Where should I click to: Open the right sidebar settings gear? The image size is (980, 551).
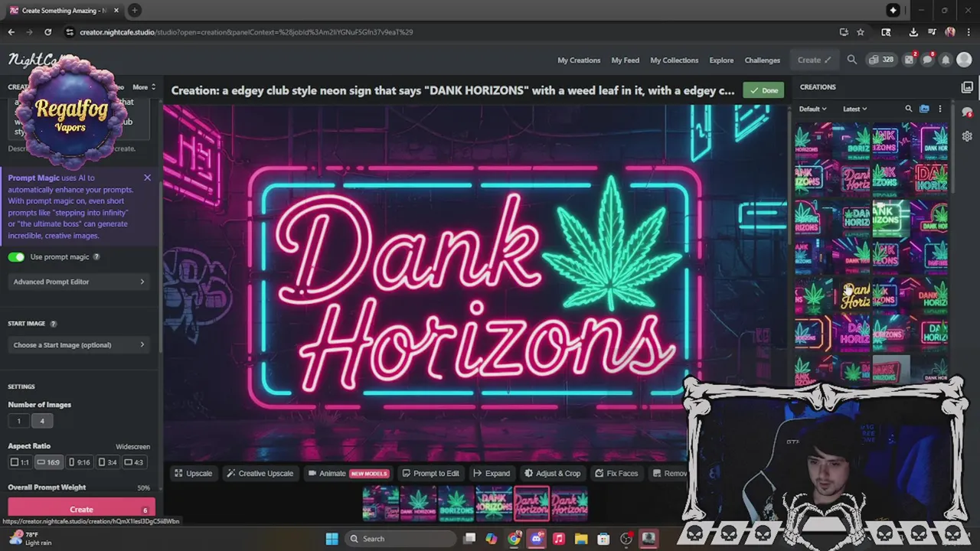967,136
